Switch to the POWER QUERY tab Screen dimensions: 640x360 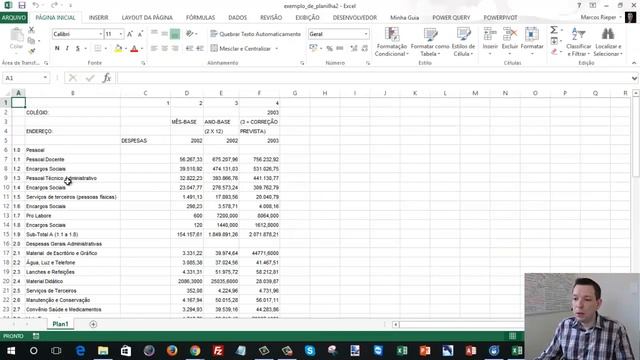pyautogui.click(x=451, y=18)
